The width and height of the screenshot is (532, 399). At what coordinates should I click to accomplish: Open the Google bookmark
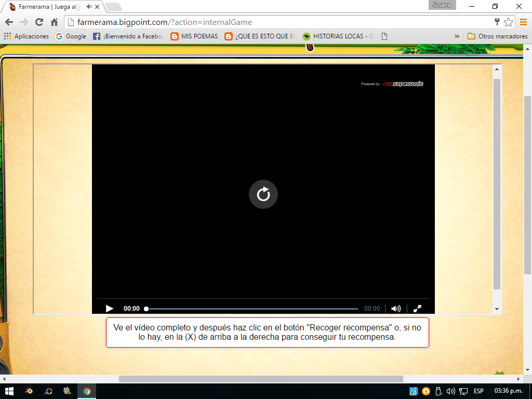pyautogui.click(x=71, y=36)
